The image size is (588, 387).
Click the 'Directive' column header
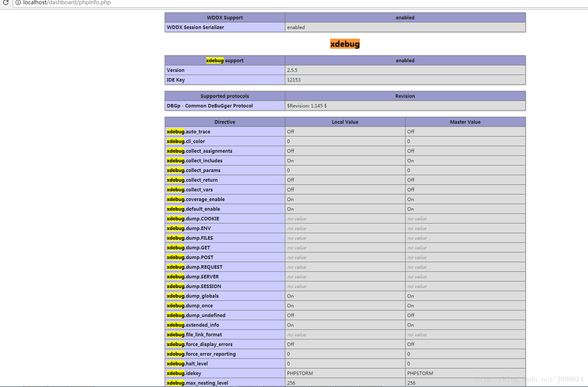point(225,122)
